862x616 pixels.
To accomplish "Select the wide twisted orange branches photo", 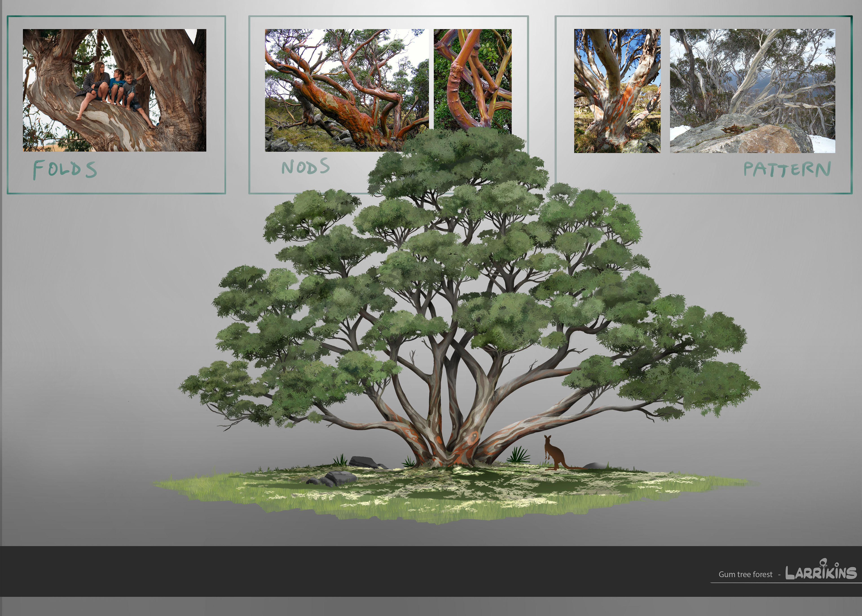I will pyautogui.click(x=347, y=90).
